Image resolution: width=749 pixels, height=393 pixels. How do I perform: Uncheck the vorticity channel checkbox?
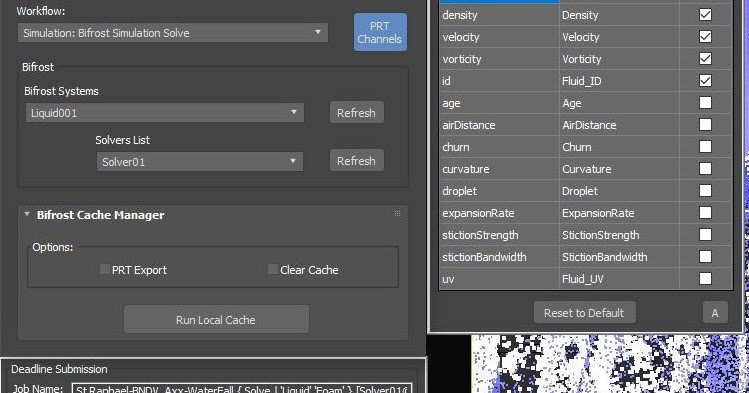[x=705, y=59]
